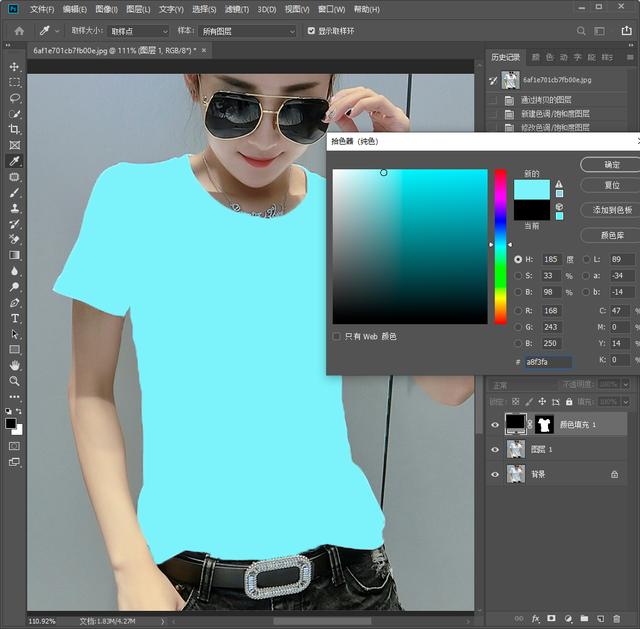The width and height of the screenshot is (640, 629).
Task: Click the 确定 button
Action: pyautogui.click(x=612, y=164)
